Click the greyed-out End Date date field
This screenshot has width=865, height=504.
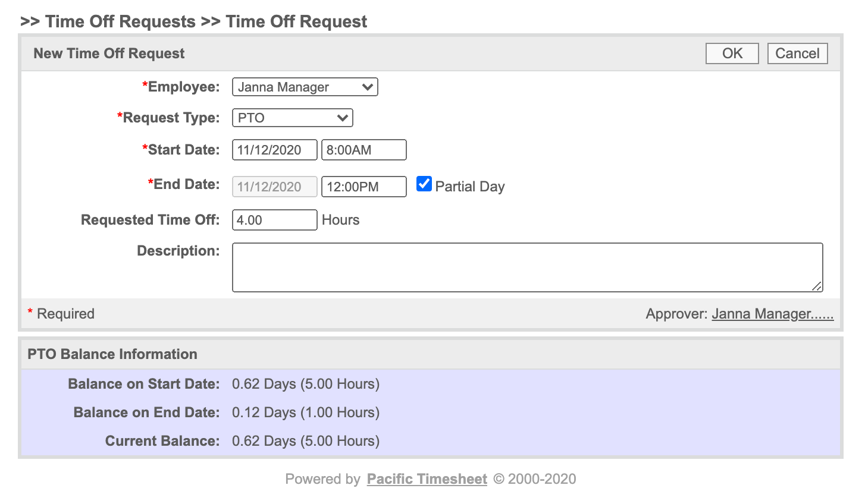(x=274, y=187)
